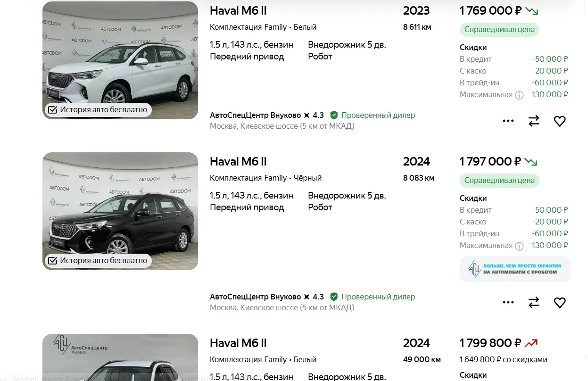Open the used-car warranty promo banner
Screen dimensions: 588x381
[x=515, y=269]
